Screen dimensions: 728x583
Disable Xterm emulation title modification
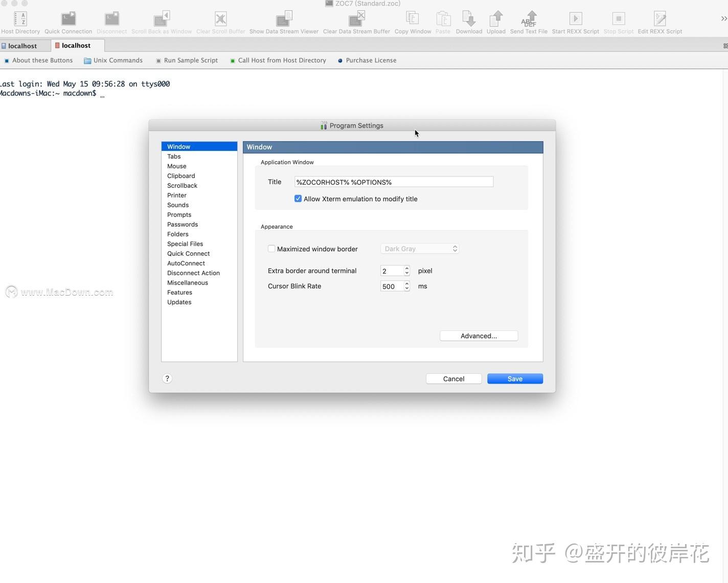pyautogui.click(x=298, y=198)
